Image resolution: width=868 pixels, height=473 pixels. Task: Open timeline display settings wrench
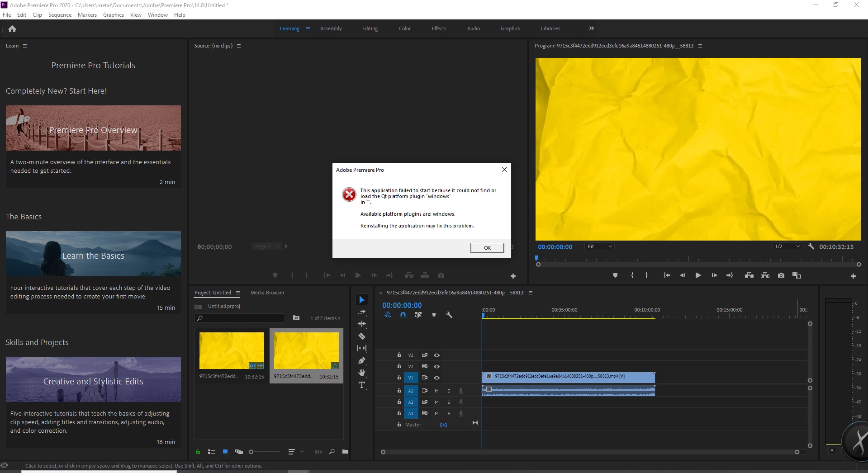[x=449, y=315]
